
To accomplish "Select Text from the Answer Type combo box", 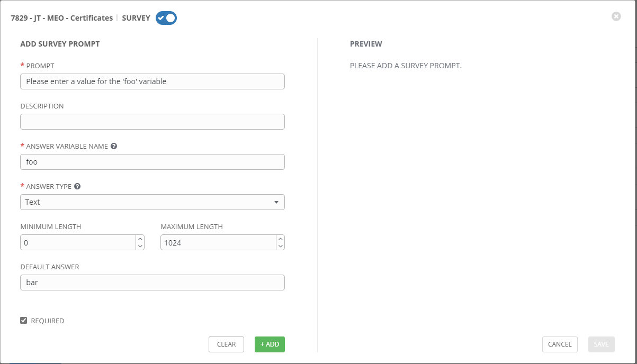I will (152, 202).
